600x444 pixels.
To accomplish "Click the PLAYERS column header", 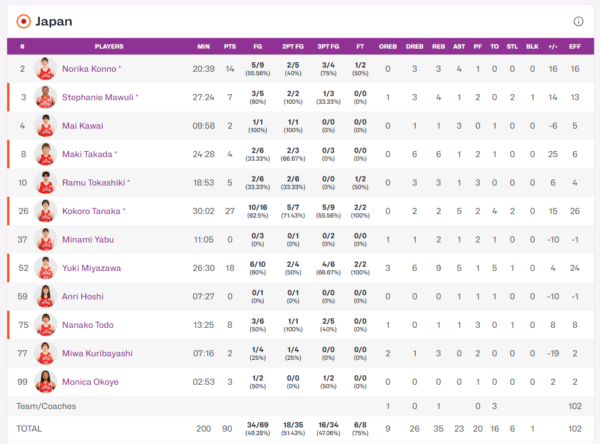I will [109, 46].
